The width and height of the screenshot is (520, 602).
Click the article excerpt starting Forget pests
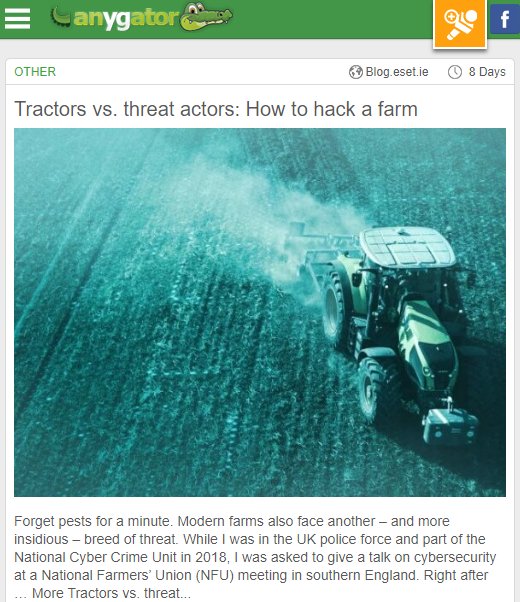coord(255,557)
